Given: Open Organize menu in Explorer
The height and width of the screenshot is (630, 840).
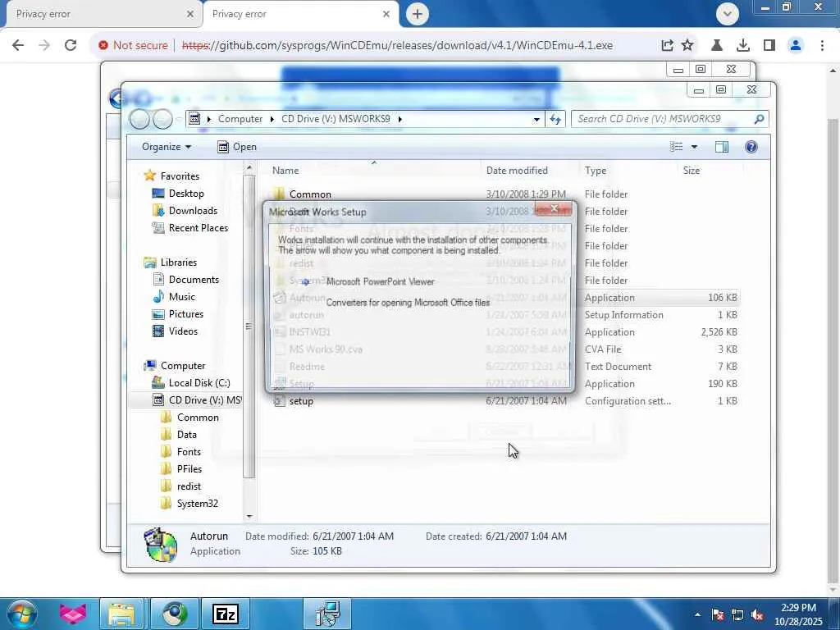Looking at the screenshot, I should [166, 147].
